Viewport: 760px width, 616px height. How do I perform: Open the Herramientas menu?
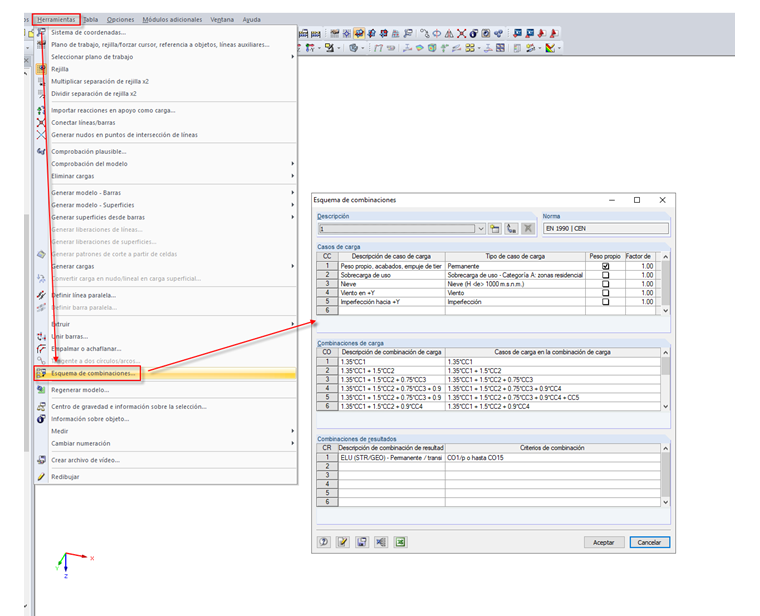tap(56, 19)
